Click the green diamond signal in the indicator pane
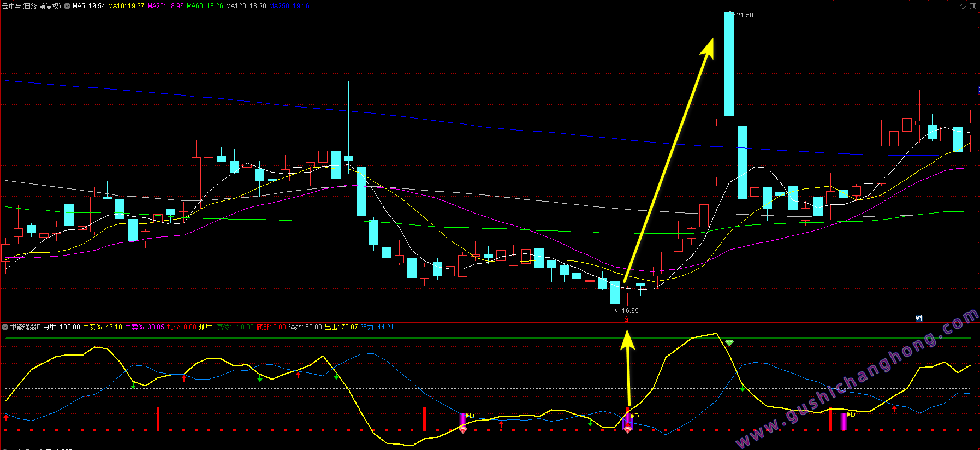980x450 pixels. coord(729,342)
